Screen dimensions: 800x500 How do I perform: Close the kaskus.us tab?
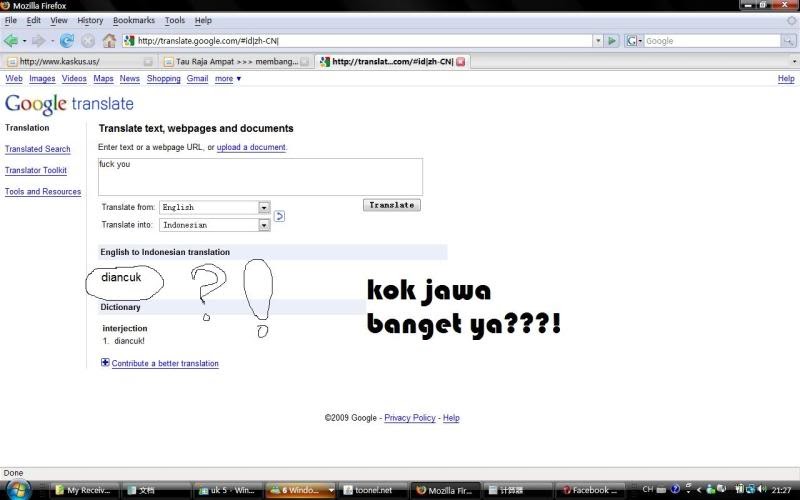[x=148, y=62]
